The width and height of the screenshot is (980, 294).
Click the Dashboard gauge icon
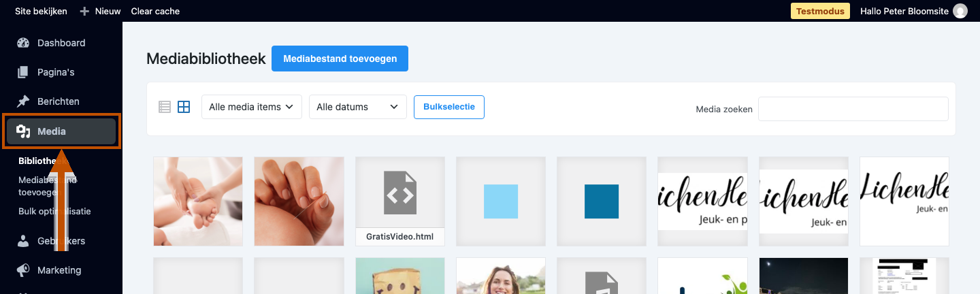23,43
